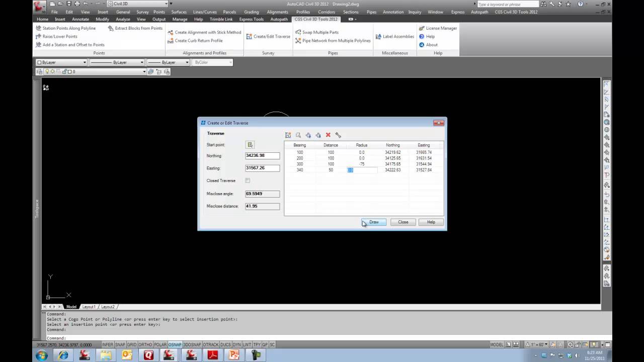Viewport: 644px width, 362px height.
Task: Click the Bearing column header
Action: tap(300, 145)
